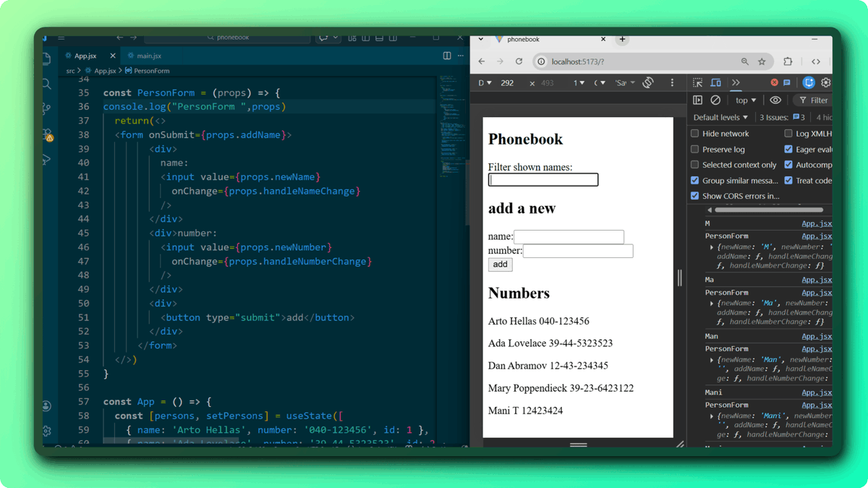
Task: Open the zoom magnifier in address bar
Action: click(x=744, y=61)
